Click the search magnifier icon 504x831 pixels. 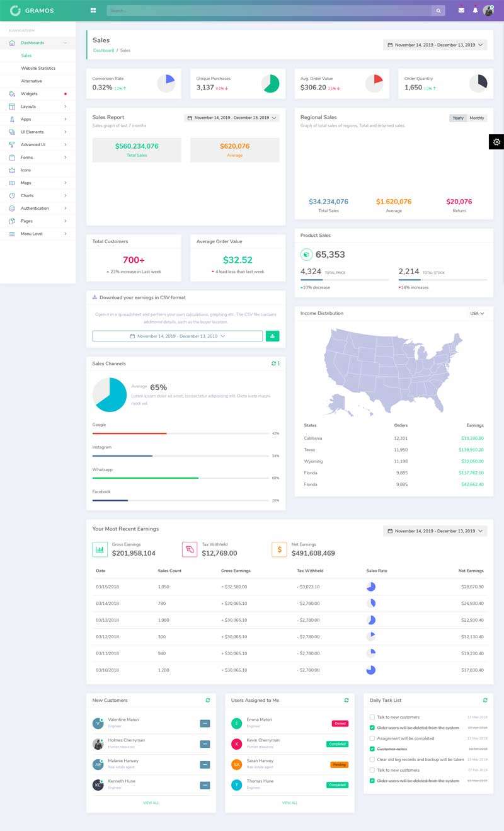click(438, 11)
